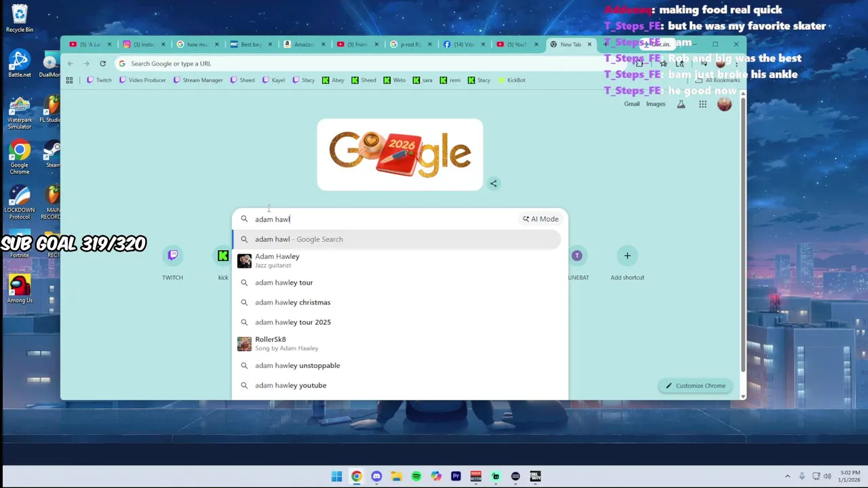The width and height of the screenshot is (868, 488).
Task: Open the Chrome apps grid in bookmarks bar
Action: click(x=69, y=80)
